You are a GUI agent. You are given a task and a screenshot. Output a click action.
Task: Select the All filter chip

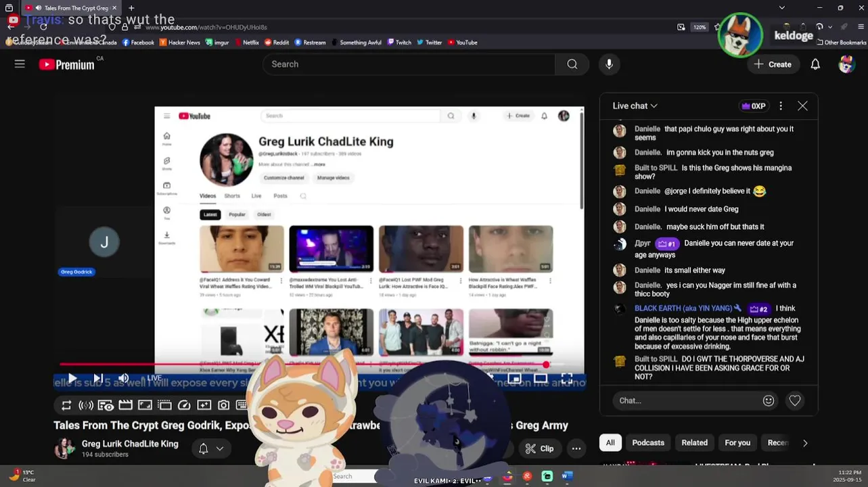click(x=610, y=443)
